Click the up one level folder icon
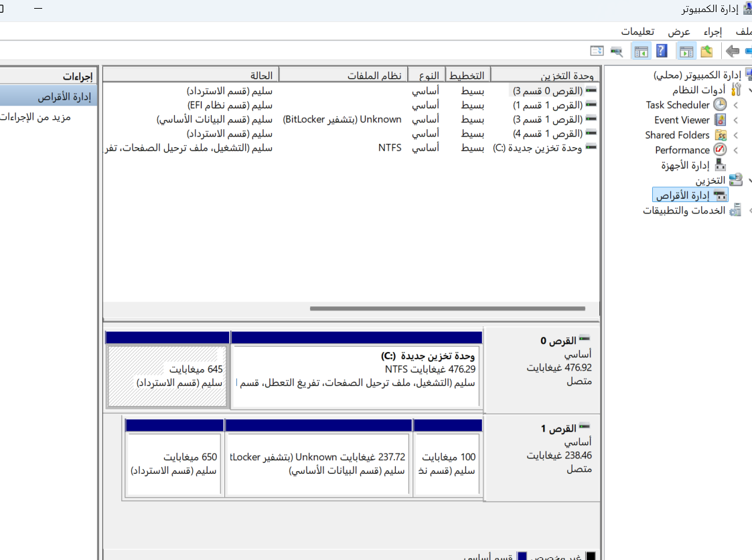Image resolution: width=752 pixels, height=560 pixels. click(x=706, y=51)
